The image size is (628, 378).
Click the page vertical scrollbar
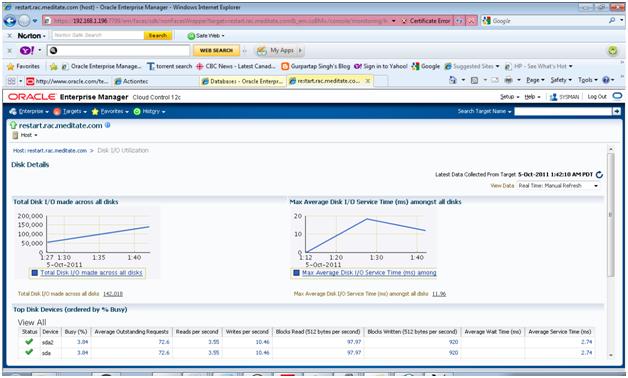(x=611, y=215)
